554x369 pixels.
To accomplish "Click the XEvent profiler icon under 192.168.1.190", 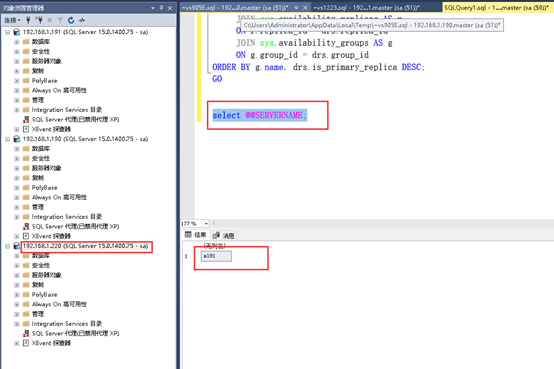I will point(26,236).
